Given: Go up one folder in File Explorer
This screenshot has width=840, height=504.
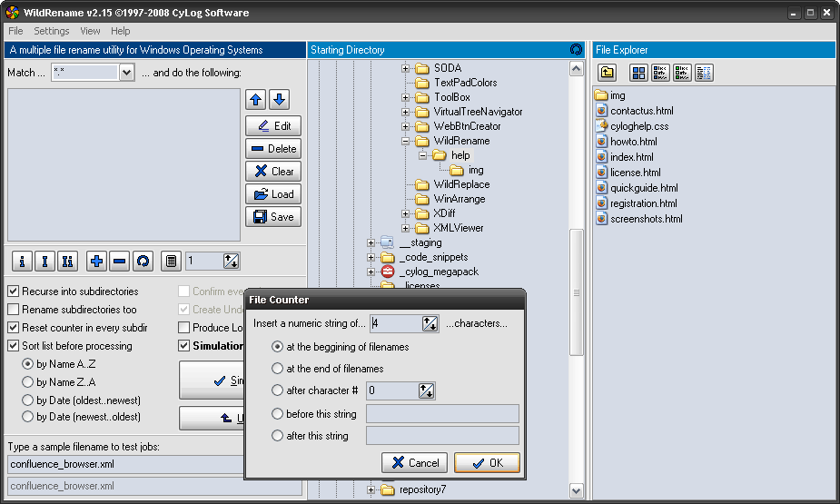Looking at the screenshot, I should click(x=607, y=73).
